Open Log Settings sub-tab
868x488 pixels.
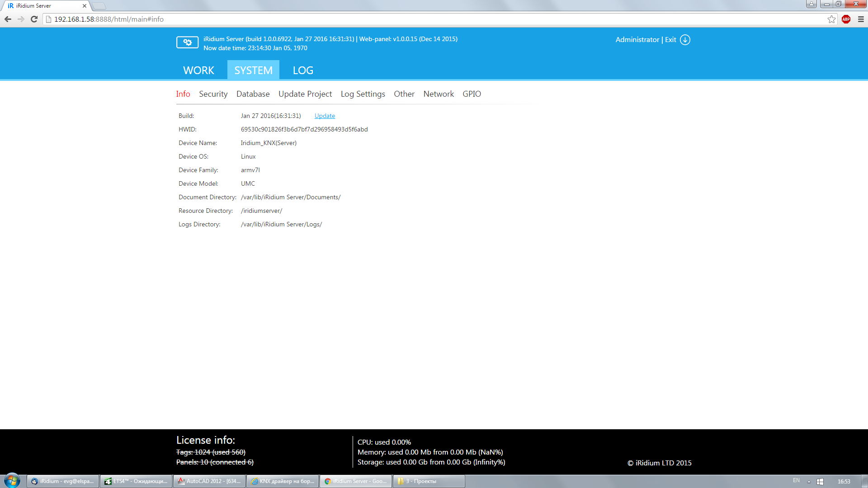363,94
